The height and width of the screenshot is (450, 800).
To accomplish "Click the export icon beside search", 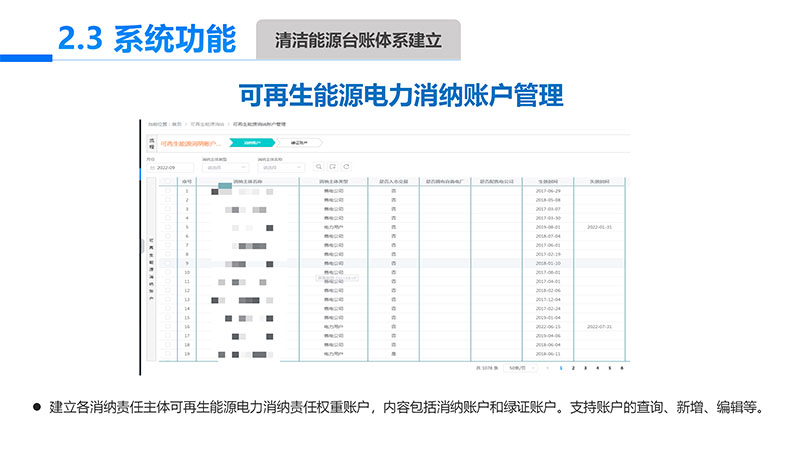I will pyautogui.click(x=333, y=167).
